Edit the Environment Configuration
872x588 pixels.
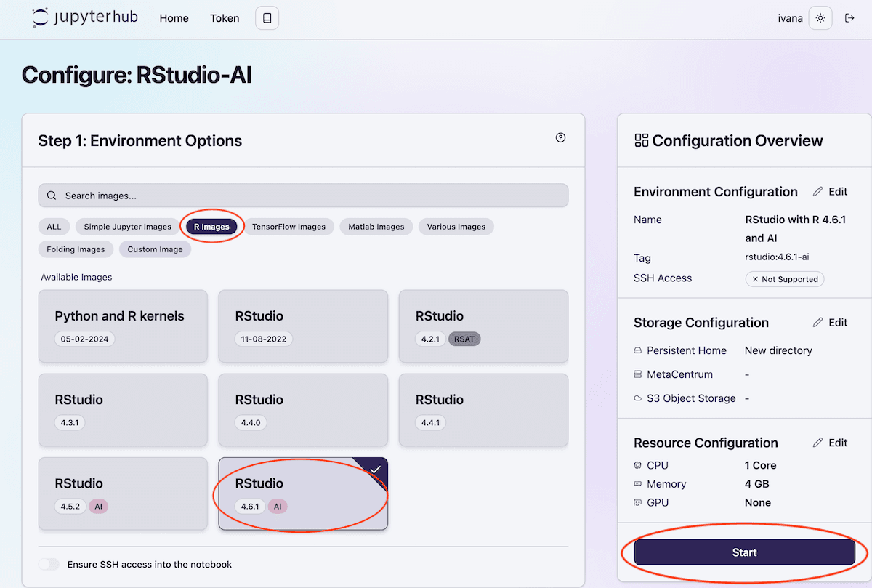pyautogui.click(x=831, y=192)
